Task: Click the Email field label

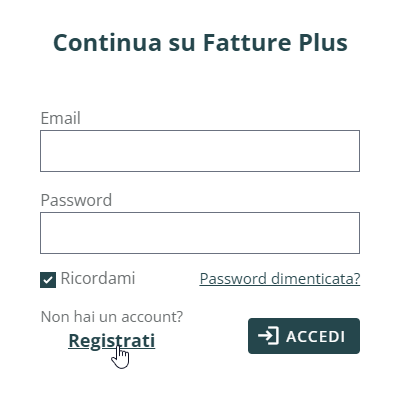Action: point(60,118)
